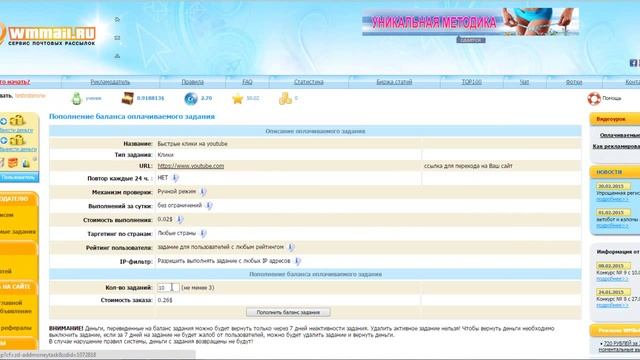Click the green user avatar icon

click(76, 98)
